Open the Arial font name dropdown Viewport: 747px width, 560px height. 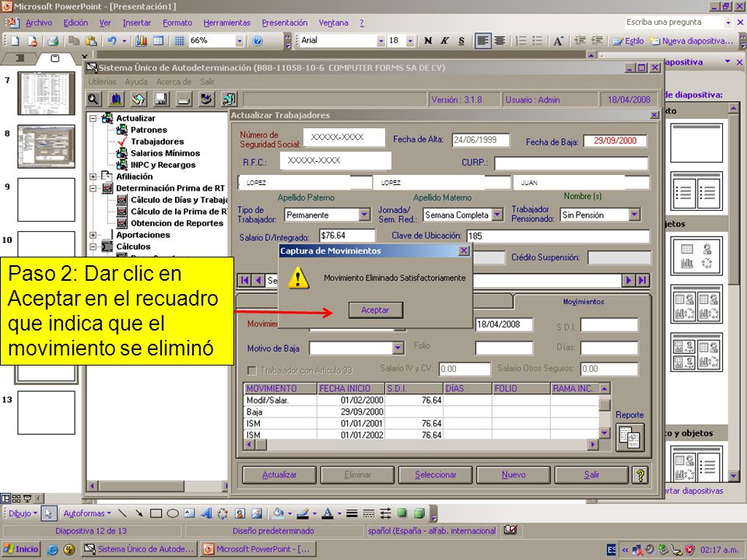click(x=381, y=41)
